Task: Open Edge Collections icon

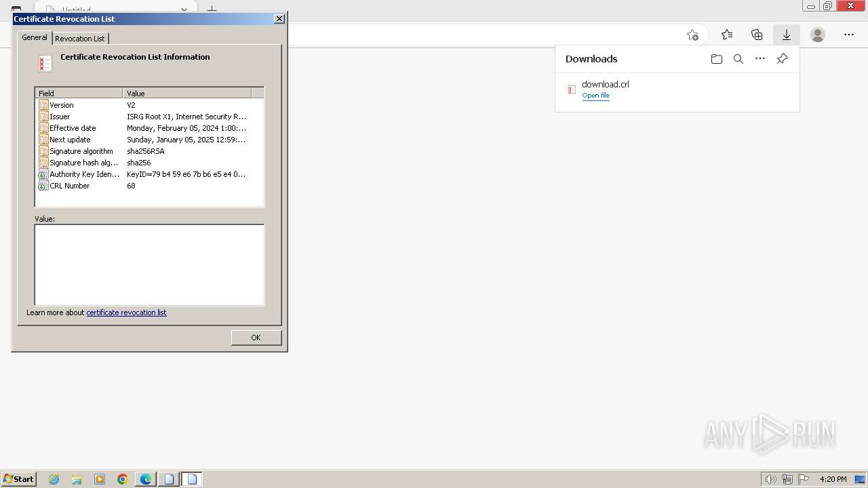Action: point(757,35)
